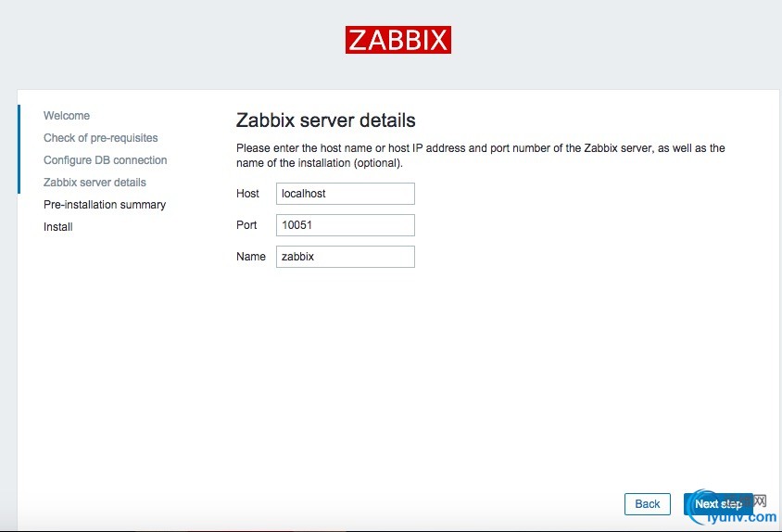Go to Check of pre-requisites step
The height and width of the screenshot is (532, 782).
pyautogui.click(x=100, y=138)
